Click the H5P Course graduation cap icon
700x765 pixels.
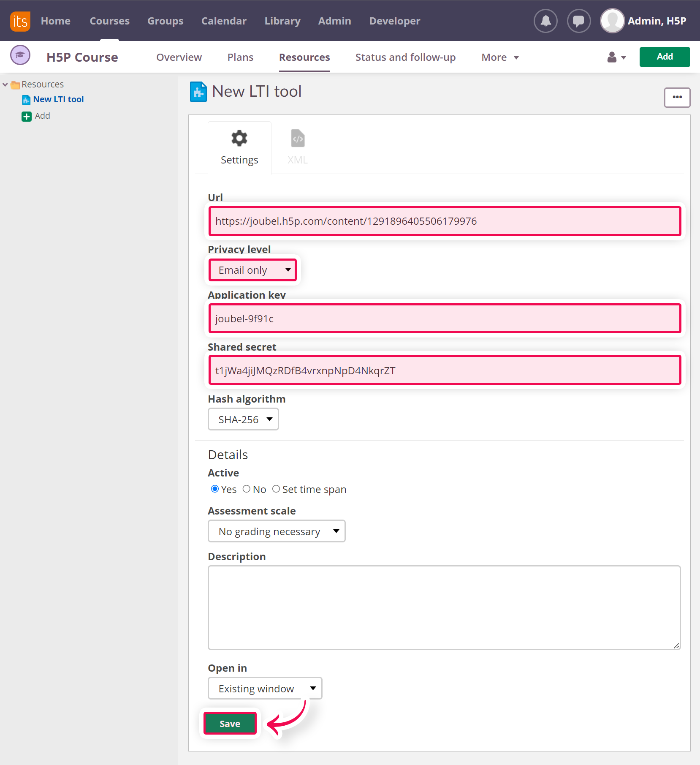pos(20,55)
